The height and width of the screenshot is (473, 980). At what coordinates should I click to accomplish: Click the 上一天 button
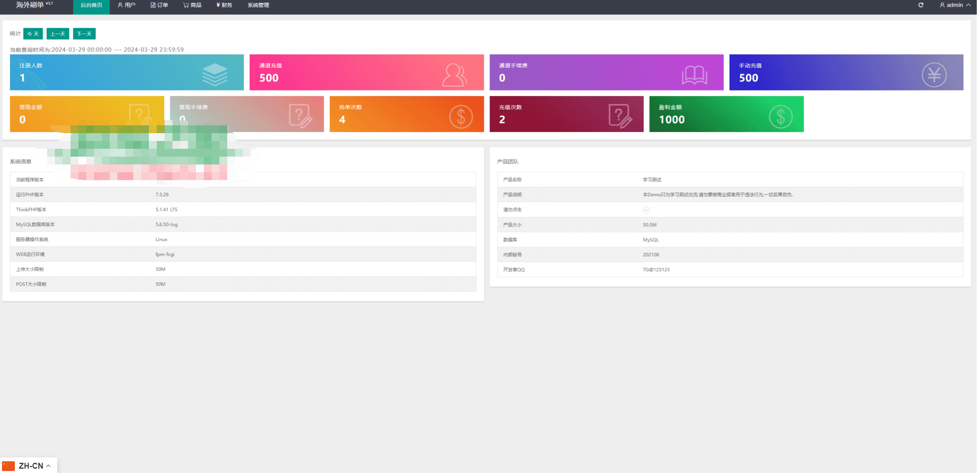(58, 34)
